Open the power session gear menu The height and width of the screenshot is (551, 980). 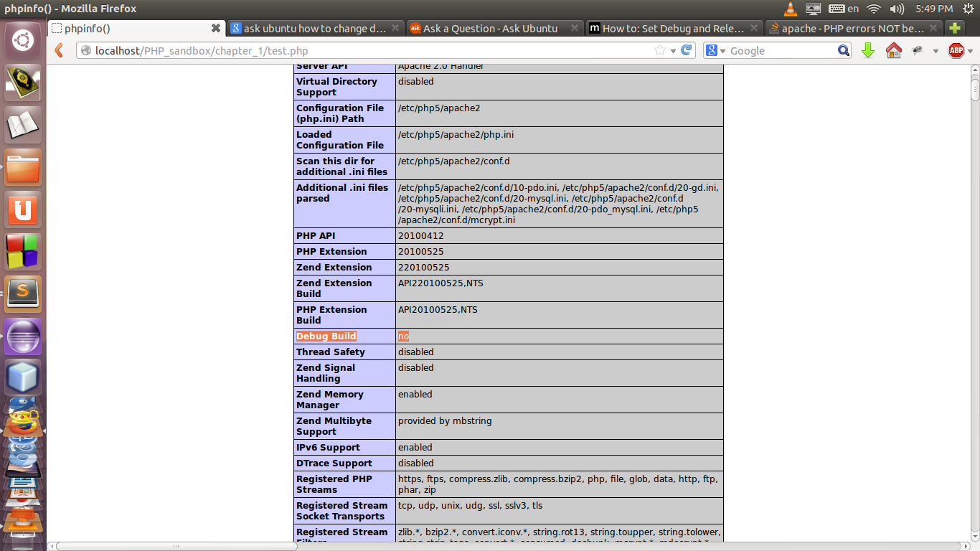[x=968, y=9]
